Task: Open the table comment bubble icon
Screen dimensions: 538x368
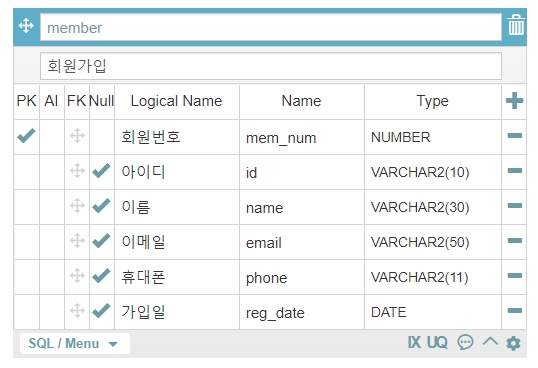Action: (x=465, y=342)
